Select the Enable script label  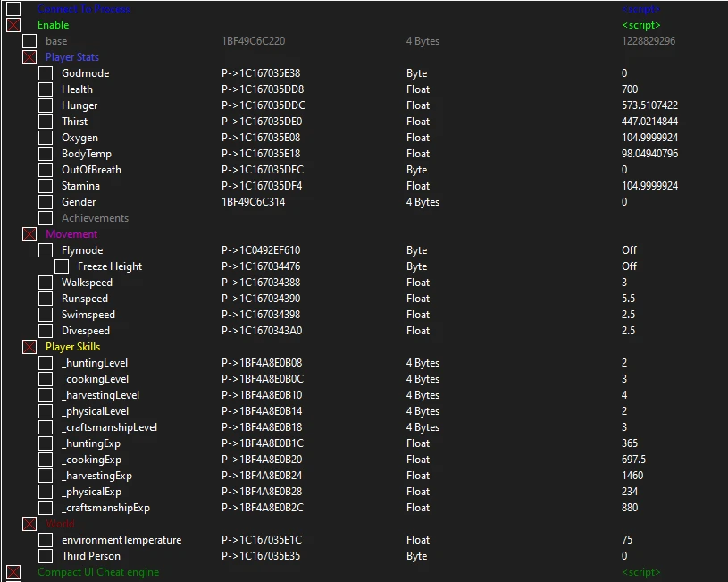[53, 25]
